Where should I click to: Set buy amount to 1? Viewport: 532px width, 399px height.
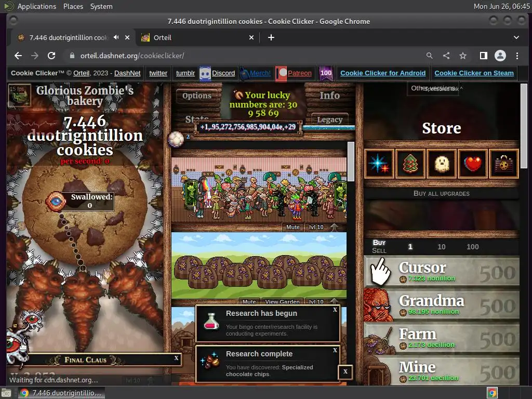click(410, 247)
